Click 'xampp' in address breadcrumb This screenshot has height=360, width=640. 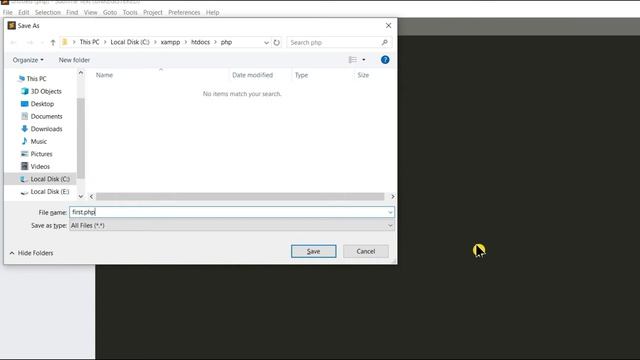(170, 42)
